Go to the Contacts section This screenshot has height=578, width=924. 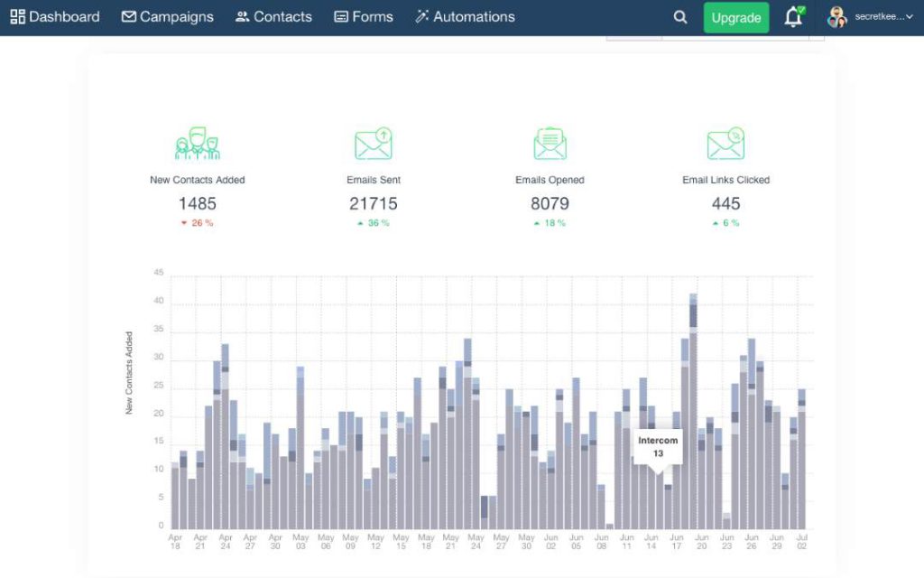(x=273, y=16)
